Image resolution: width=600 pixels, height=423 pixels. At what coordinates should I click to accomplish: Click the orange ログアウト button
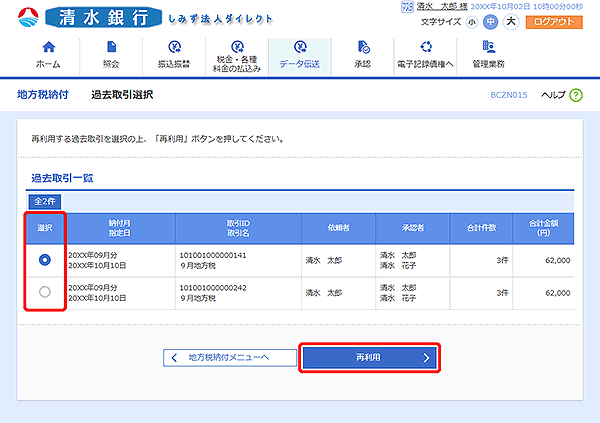556,21
